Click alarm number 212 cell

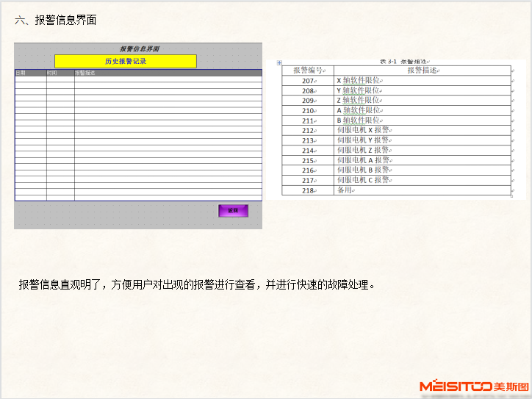tap(308, 130)
